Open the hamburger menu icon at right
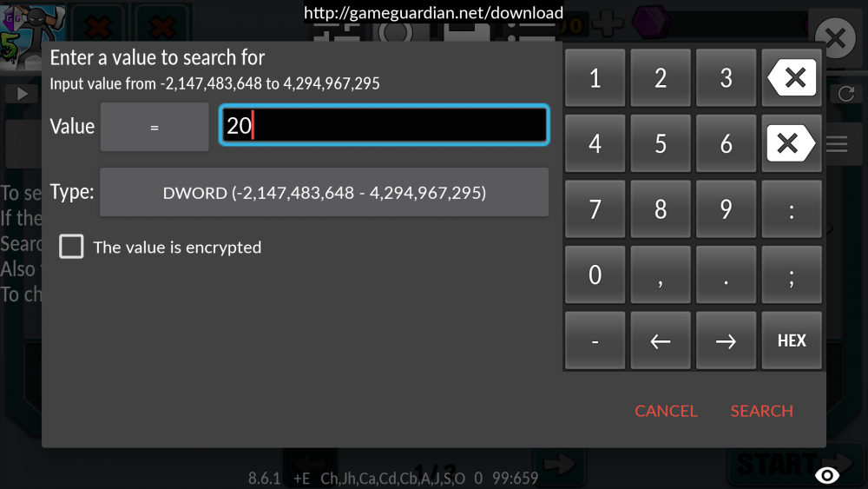Image resolution: width=868 pixels, height=489 pixels. tap(837, 144)
